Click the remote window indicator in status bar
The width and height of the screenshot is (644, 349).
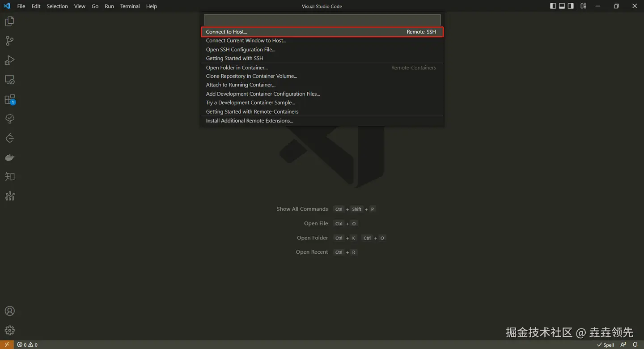point(7,345)
